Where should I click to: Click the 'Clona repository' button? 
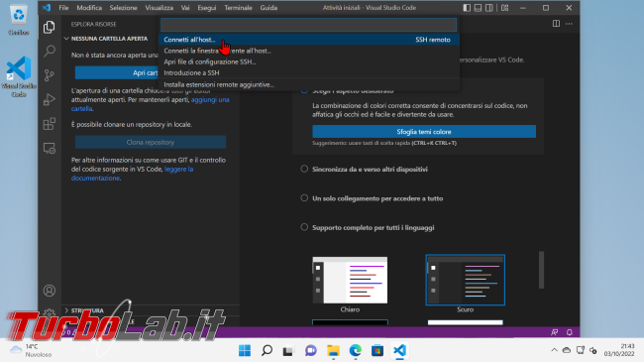coord(151,142)
